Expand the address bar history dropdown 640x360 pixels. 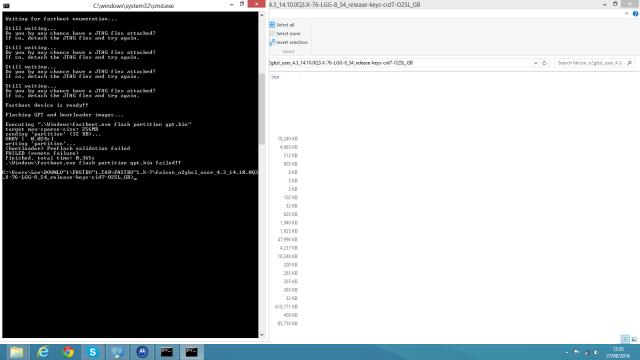tap(536, 63)
